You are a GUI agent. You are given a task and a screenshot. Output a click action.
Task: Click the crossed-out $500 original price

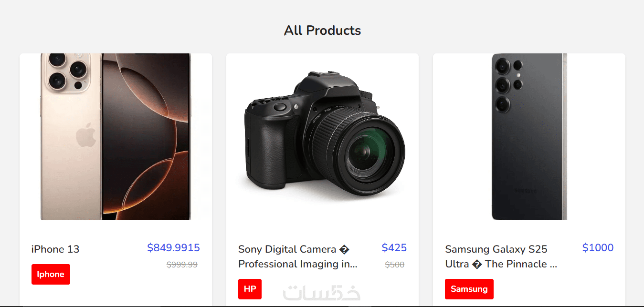[394, 265]
